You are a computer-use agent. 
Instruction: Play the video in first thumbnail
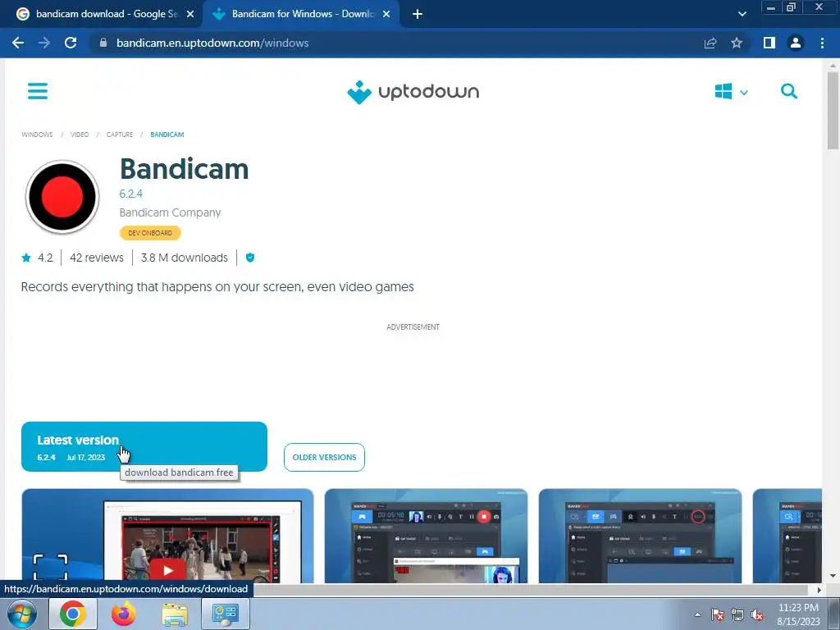167,570
